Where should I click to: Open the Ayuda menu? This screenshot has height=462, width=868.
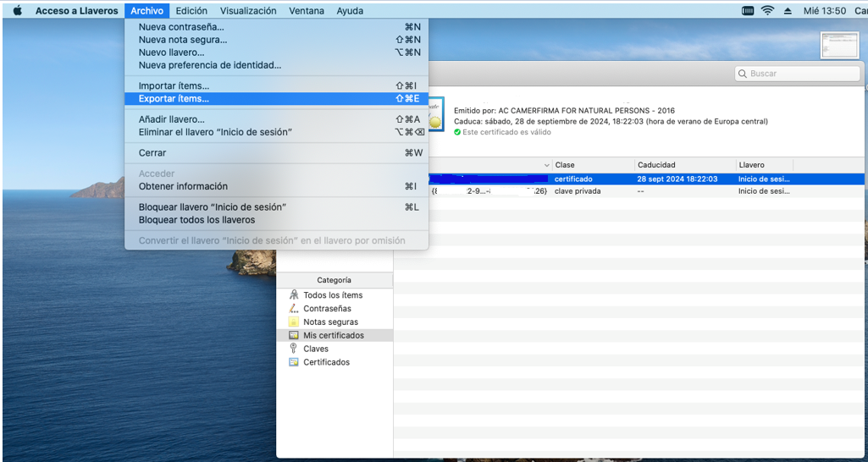[x=350, y=10]
